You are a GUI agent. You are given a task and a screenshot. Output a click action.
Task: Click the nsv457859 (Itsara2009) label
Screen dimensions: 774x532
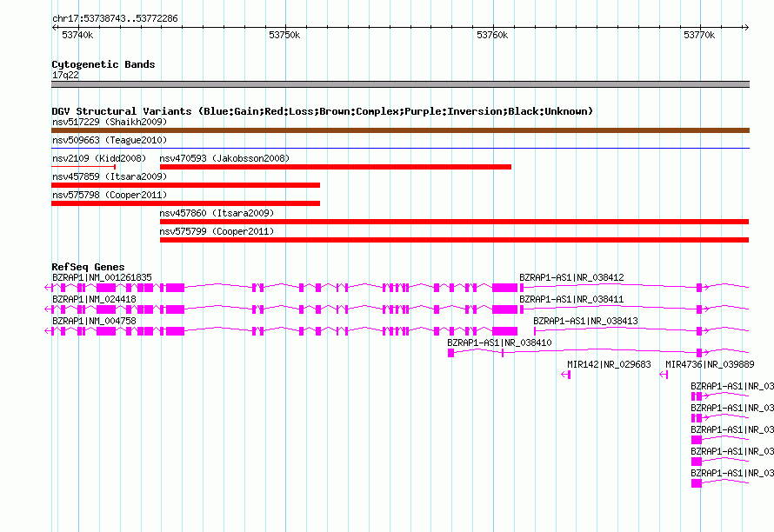(110, 176)
